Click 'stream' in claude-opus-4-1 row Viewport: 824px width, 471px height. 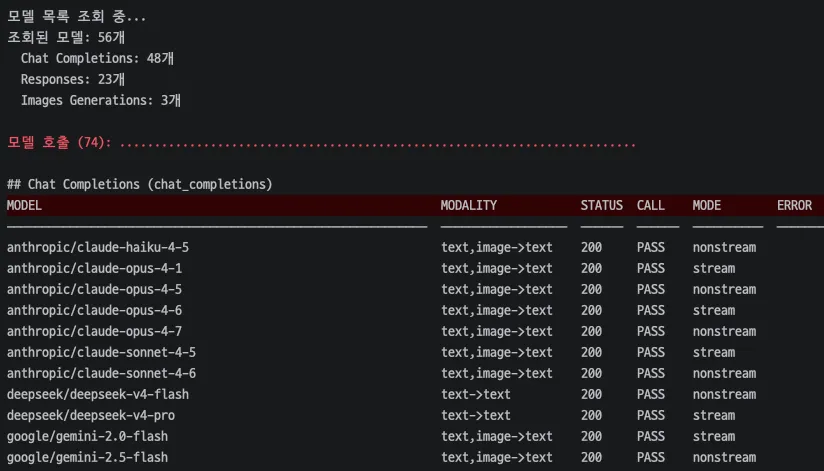[x=714, y=268]
